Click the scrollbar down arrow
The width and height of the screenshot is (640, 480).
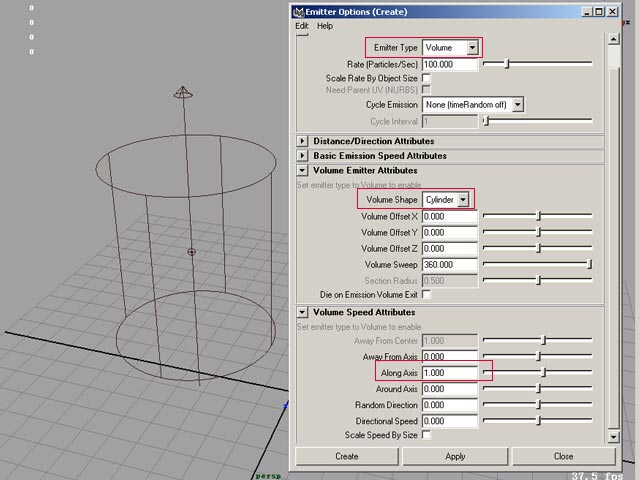613,437
